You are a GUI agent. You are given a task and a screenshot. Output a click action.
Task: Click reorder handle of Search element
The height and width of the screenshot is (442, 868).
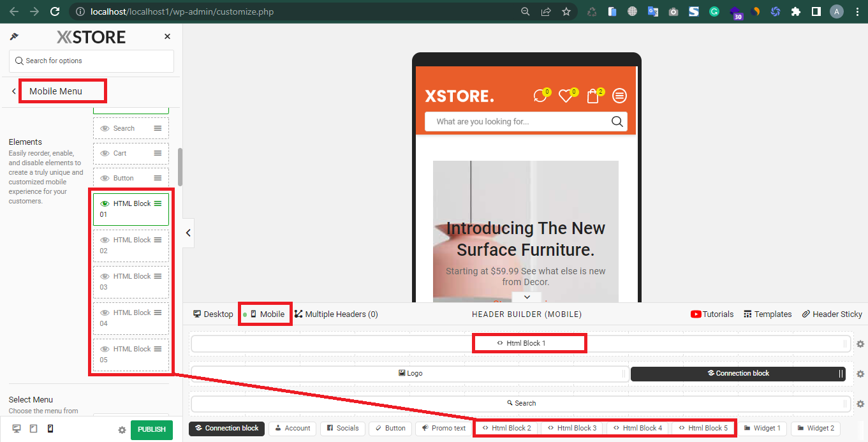pos(158,128)
